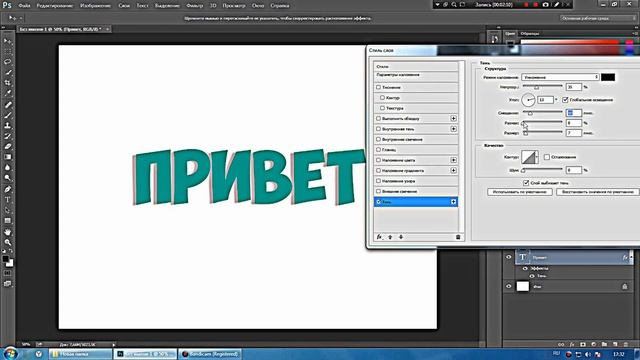Open the Файл menu
The width and height of the screenshot is (640, 360).
[x=24, y=6]
